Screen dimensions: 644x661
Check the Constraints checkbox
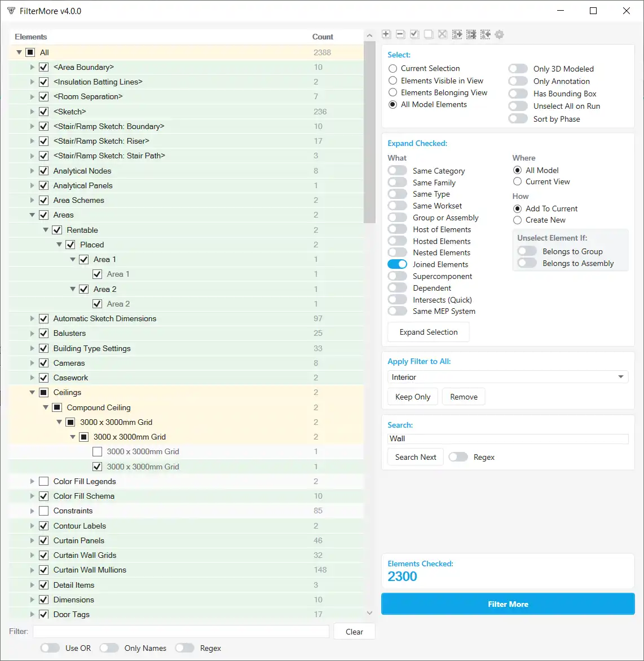point(43,511)
